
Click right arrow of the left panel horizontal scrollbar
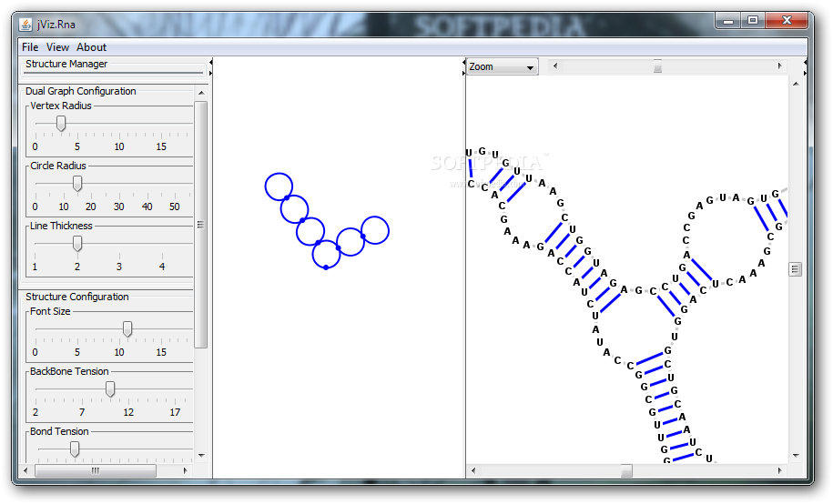tap(185, 470)
